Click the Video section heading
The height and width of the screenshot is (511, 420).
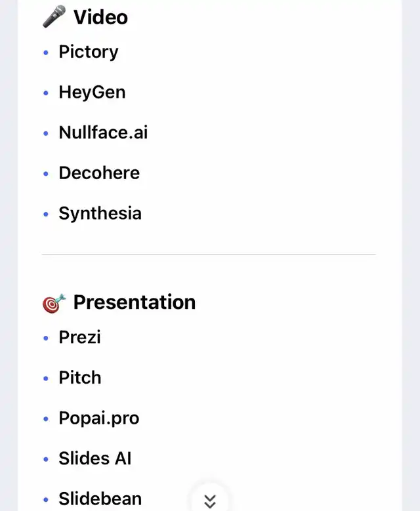tap(100, 17)
